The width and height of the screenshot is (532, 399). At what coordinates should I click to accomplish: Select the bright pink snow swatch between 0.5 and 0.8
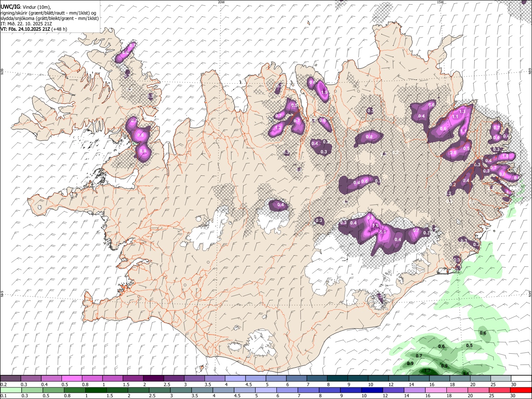point(71,378)
